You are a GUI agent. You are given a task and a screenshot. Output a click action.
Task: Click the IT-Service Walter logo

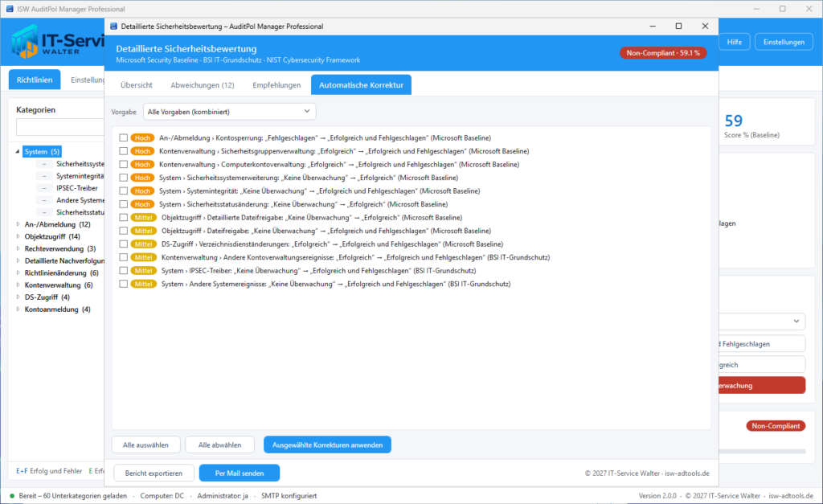[58, 42]
